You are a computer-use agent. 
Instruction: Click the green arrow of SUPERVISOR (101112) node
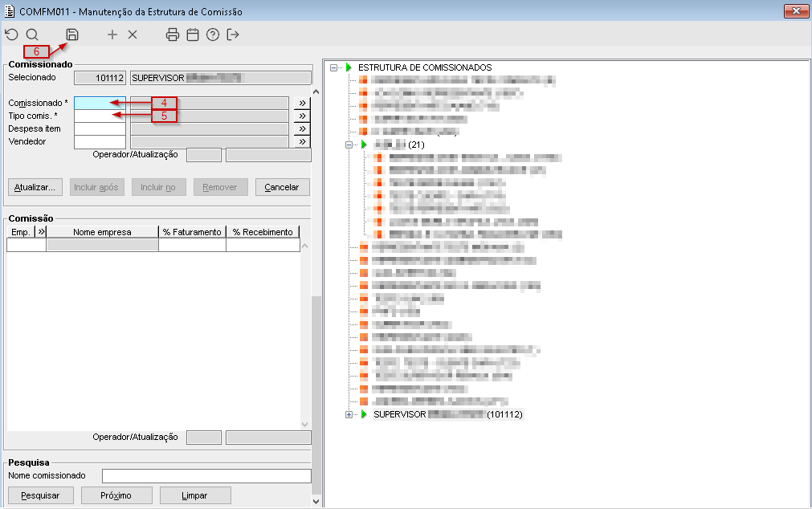tap(364, 414)
